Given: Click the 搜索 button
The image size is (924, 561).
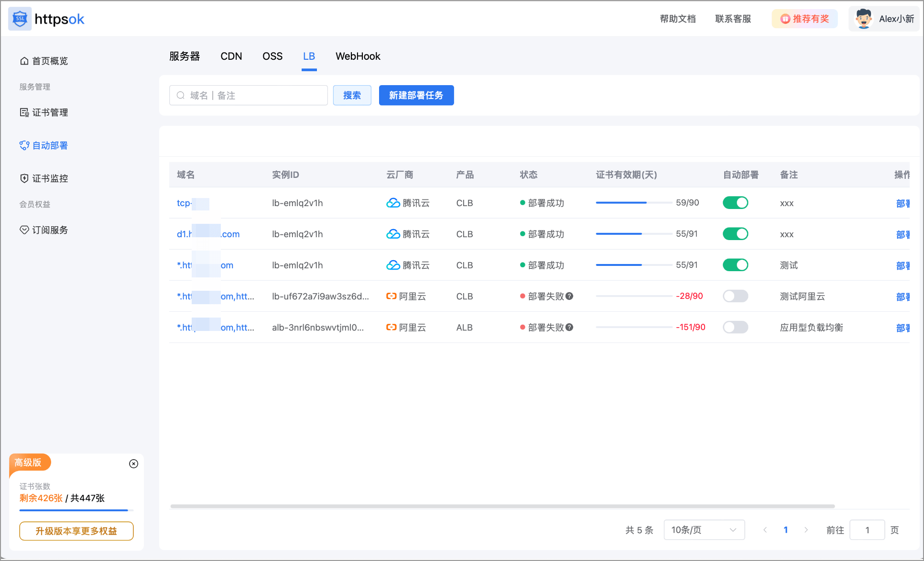Looking at the screenshot, I should (352, 95).
